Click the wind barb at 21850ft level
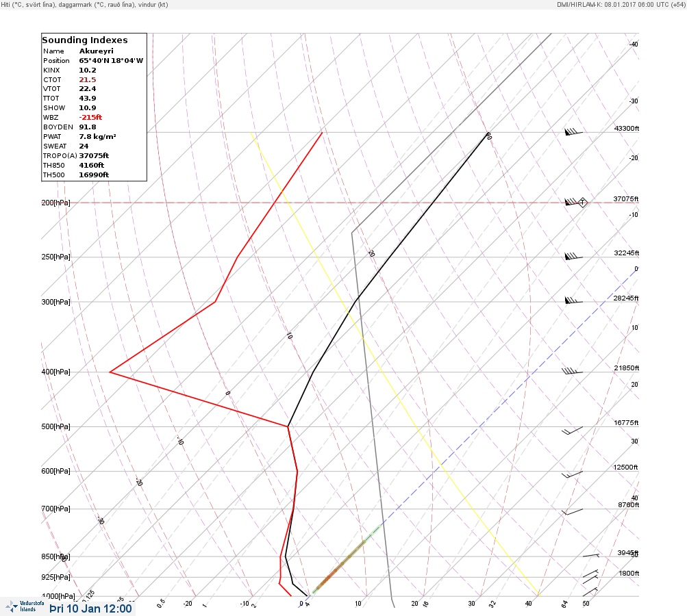The width and height of the screenshot is (687, 616). [x=572, y=371]
